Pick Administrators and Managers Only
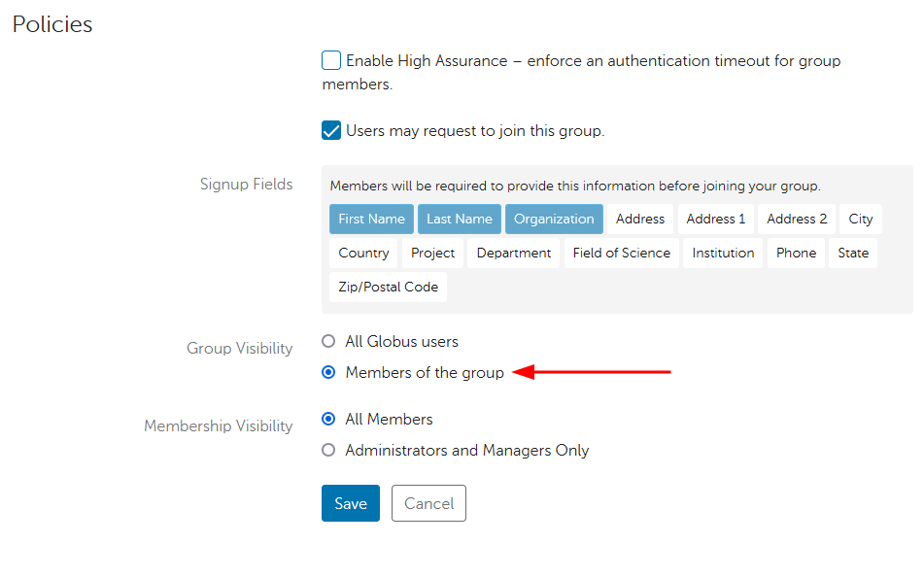Screen dimensions: 924x578 coord(328,451)
